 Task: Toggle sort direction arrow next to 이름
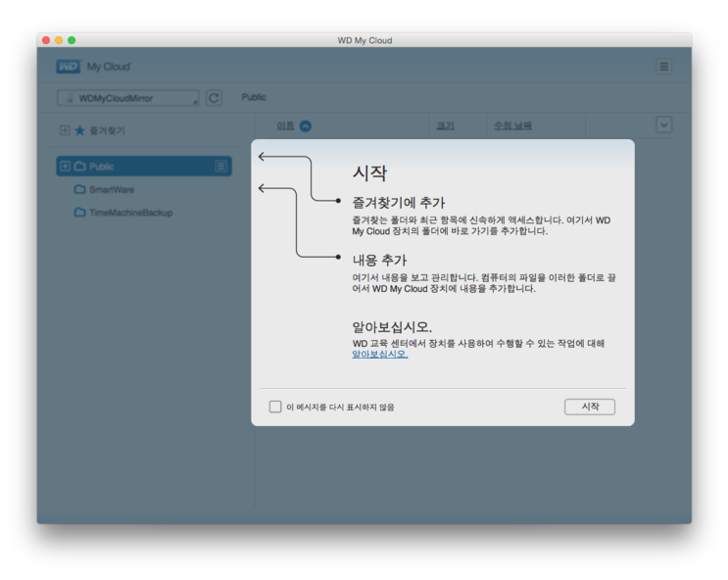coord(305,125)
